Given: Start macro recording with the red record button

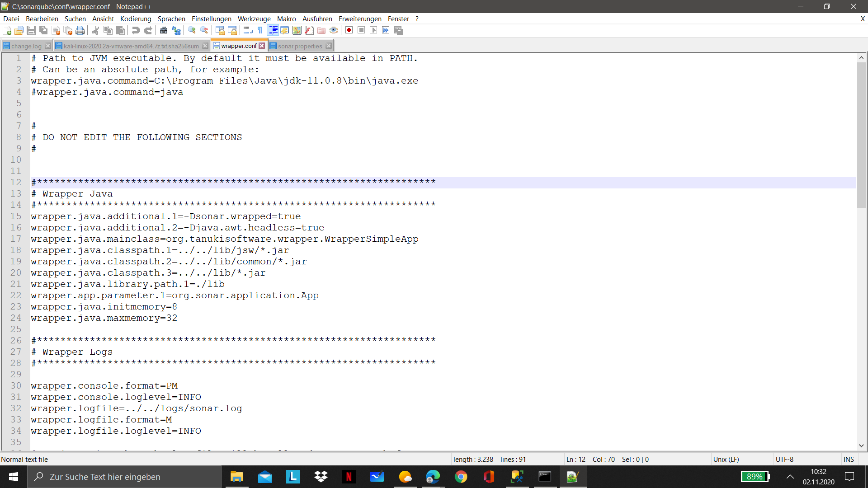Looking at the screenshot, I should 349,30.
